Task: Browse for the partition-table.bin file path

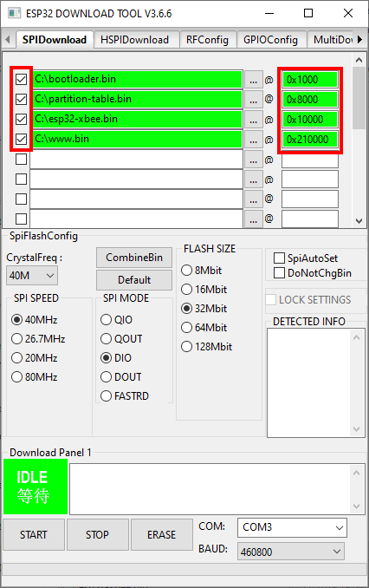Action: point(254,100)
